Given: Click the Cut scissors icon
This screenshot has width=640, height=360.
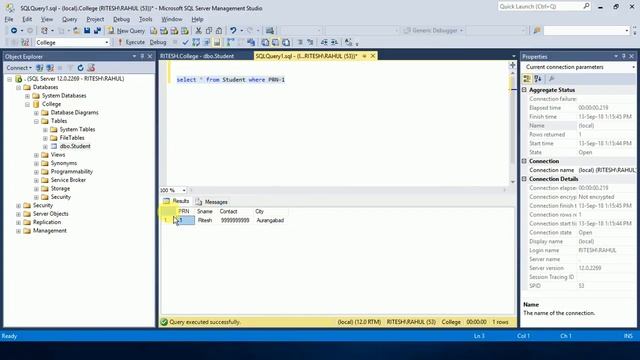Looking at the screenshot, I should (x=198, y=31).
